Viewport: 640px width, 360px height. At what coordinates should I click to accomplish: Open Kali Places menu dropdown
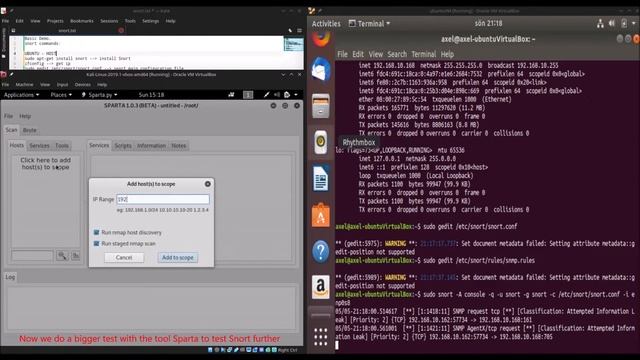click(x=61, y=95)
